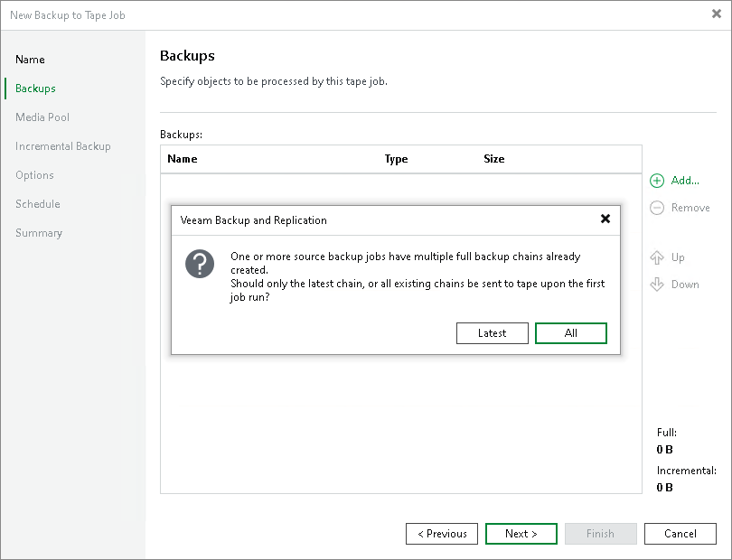
Task: Open the Schedule wizard step
Action: (x=38, y=204)
